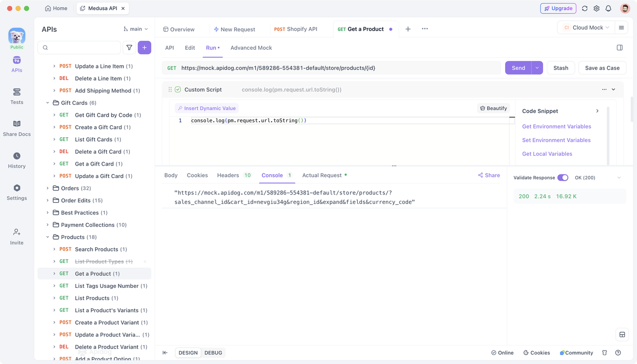Viewport: 637px width, 364px height.
Task: Click the Beautify button
Action: tap(494, 108)
